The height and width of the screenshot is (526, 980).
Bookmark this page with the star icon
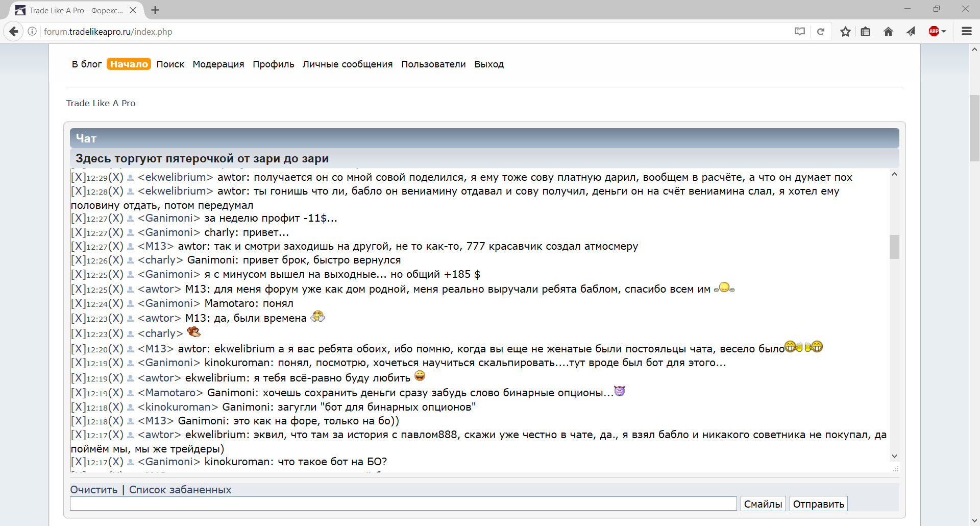[845, 32]
